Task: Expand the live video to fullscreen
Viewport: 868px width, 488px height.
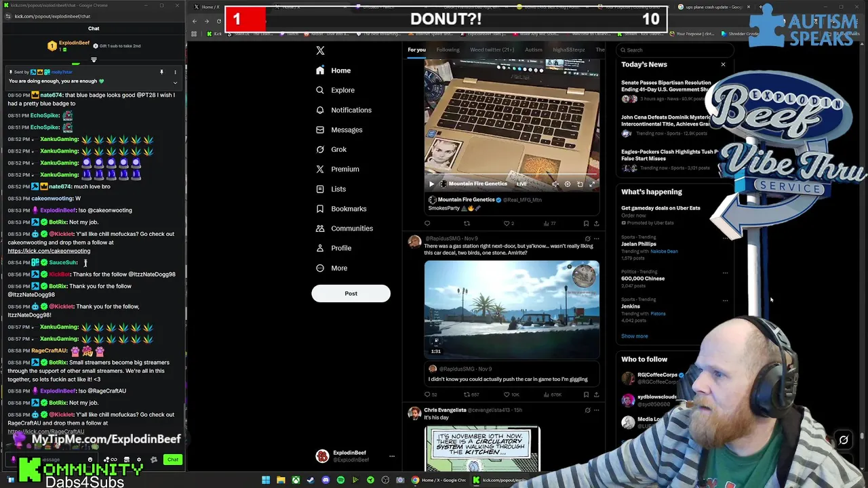Action: pos(592,184)
